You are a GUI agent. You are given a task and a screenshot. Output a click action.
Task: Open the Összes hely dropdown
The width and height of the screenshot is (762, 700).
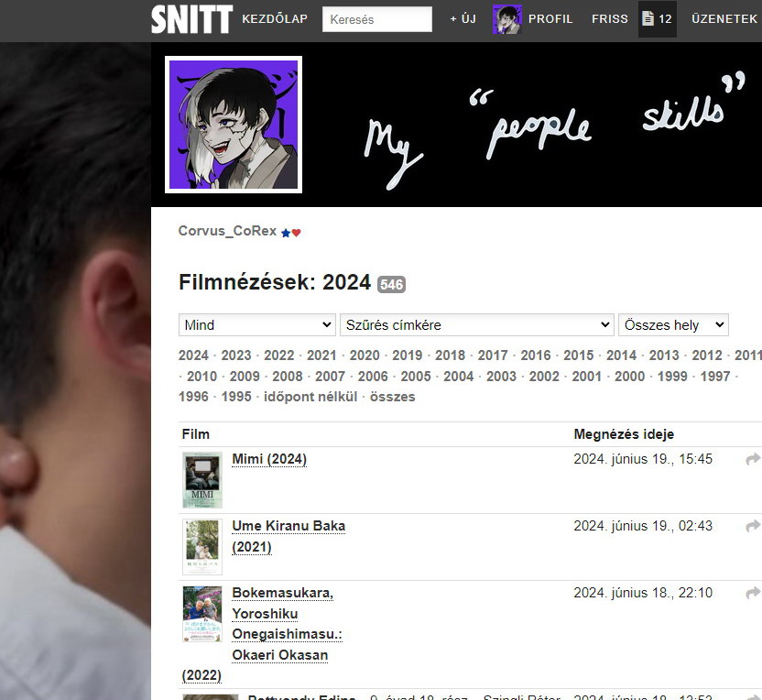pos(673,324)
